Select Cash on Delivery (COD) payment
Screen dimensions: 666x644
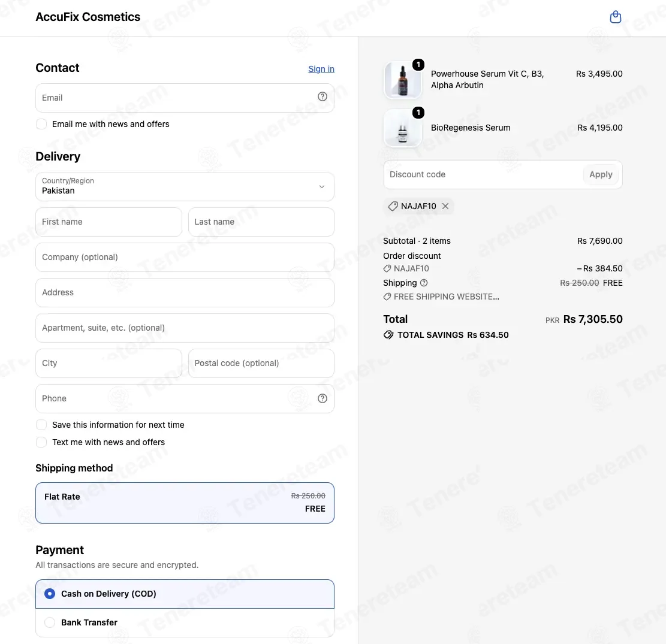185,594
